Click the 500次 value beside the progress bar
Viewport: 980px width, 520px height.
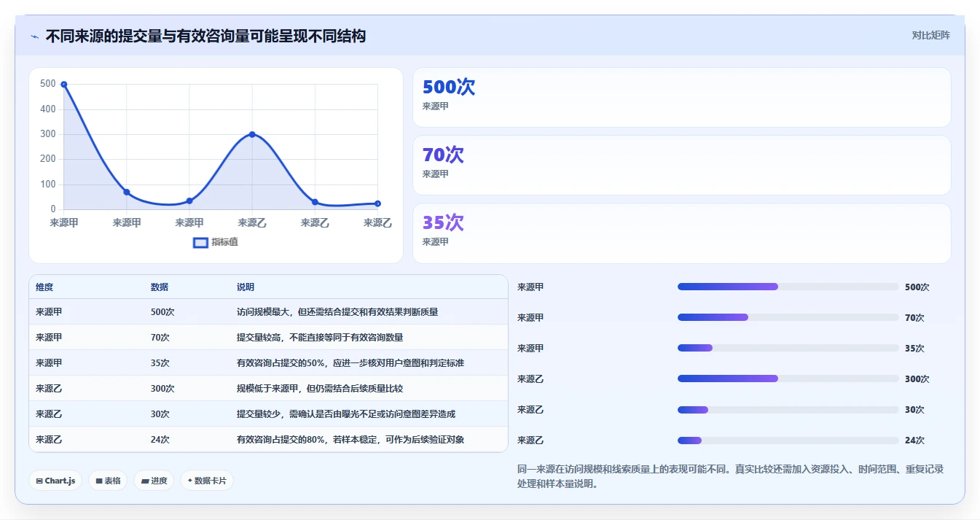[x=917, y=287]
